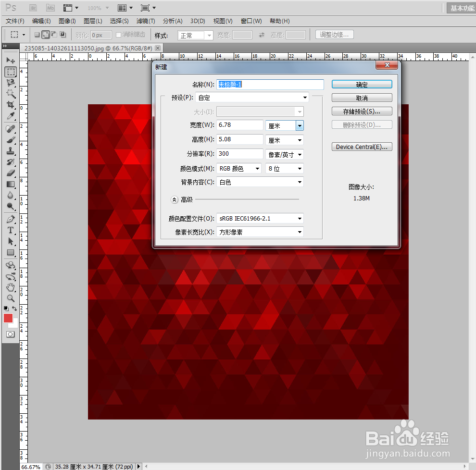
Task: Open the 文件(F) menu
Action: (15, 21)
